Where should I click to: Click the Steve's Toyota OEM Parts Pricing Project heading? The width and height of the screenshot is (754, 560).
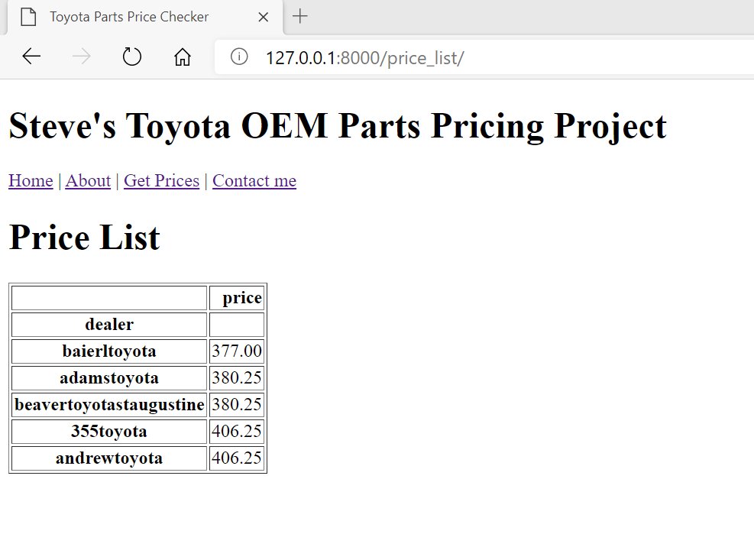pos(338,126)
